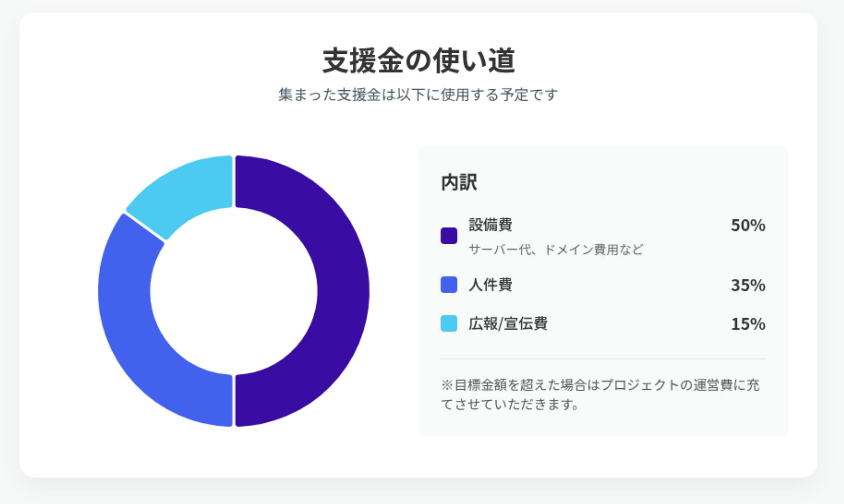This screenshot has height=504, width=844.
Task: Click the empty center of the donut chart
Action: tap(234, 291)
